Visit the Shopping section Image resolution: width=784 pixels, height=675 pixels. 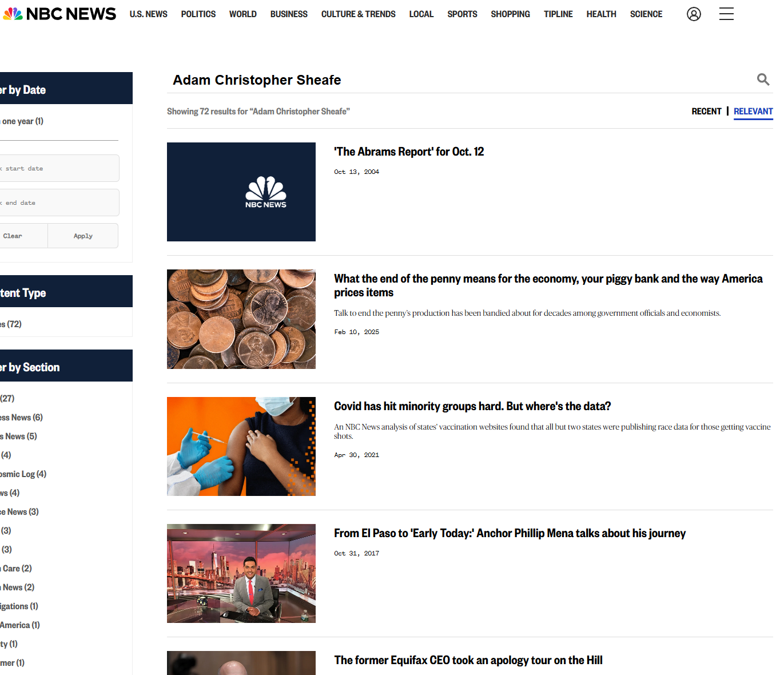pyautogui.click(x=511, y=14)
